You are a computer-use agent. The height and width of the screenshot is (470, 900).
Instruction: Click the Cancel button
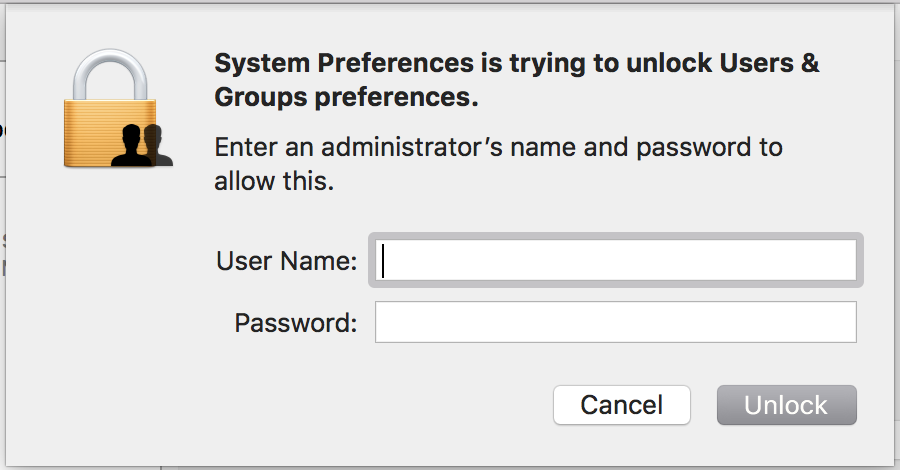point(622,405)
